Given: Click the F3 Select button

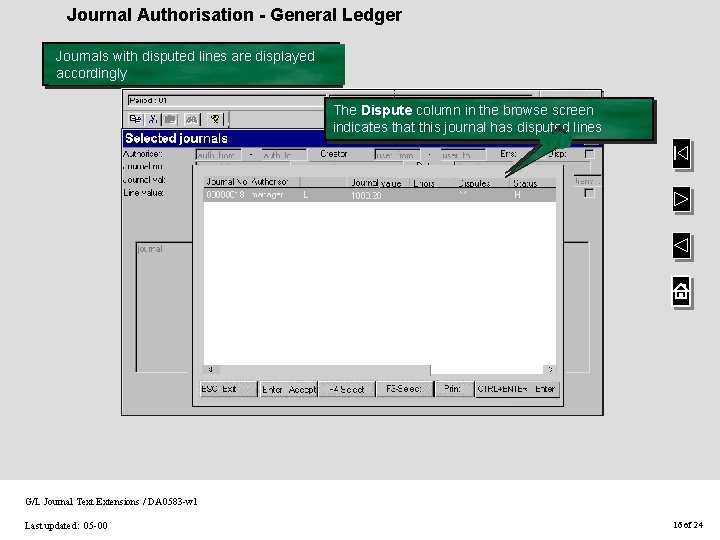Looking at the screenshot, I should [x=405, y=389].
